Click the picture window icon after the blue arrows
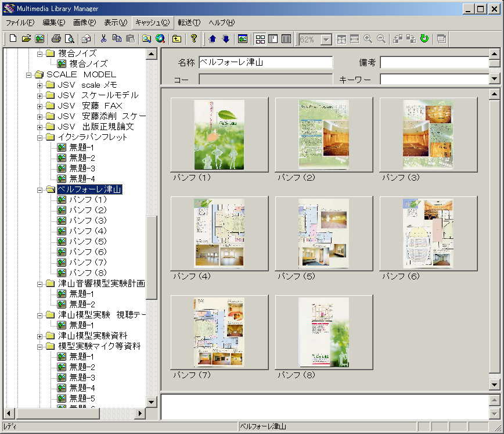This screenshot has height=434, width=504. click(243, 39)
